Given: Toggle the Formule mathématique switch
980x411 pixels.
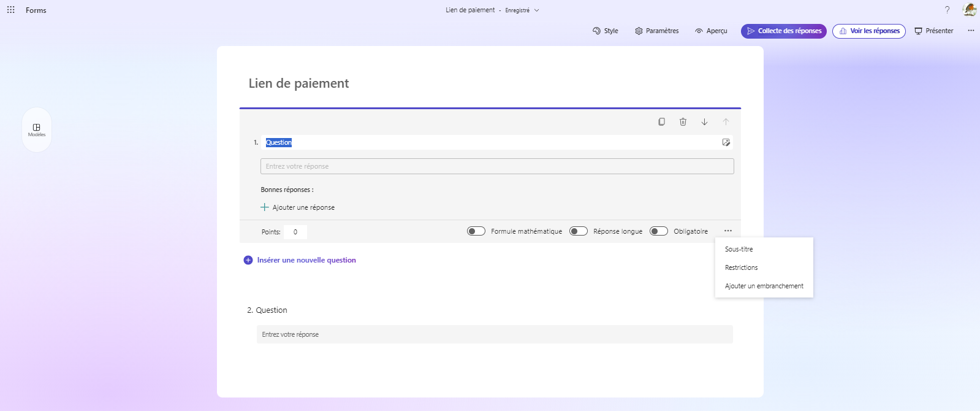Looking at the screenshot, I should [x=476, y=231].
